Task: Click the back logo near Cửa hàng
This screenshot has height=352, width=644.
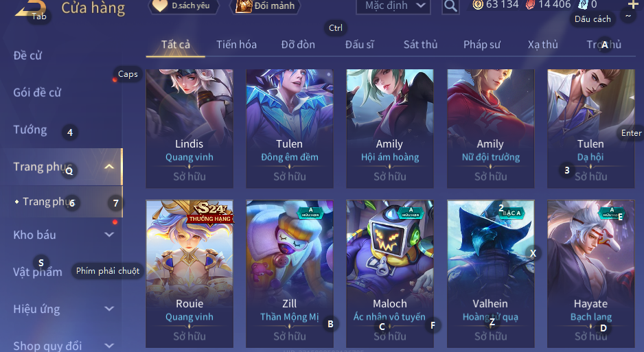Action: (30, 8)
